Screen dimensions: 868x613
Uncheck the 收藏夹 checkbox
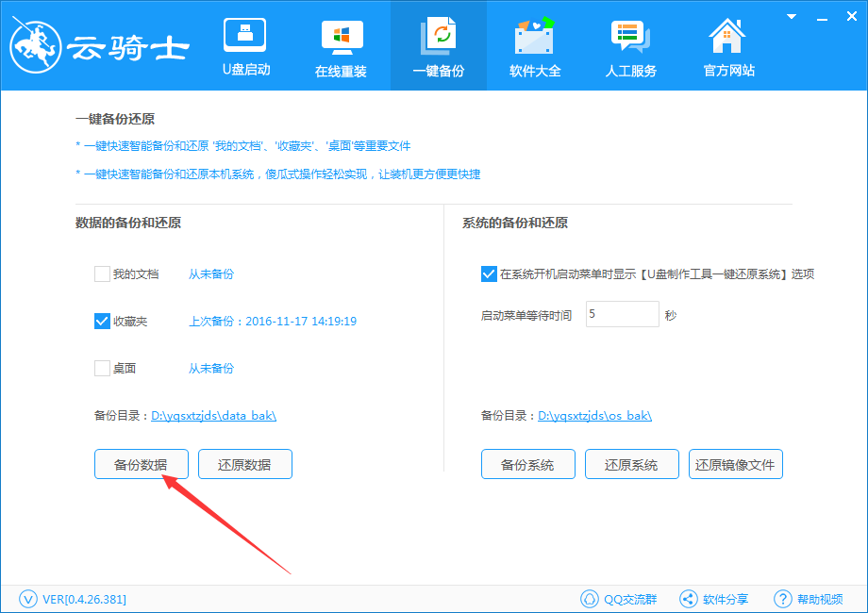[102, 321]
